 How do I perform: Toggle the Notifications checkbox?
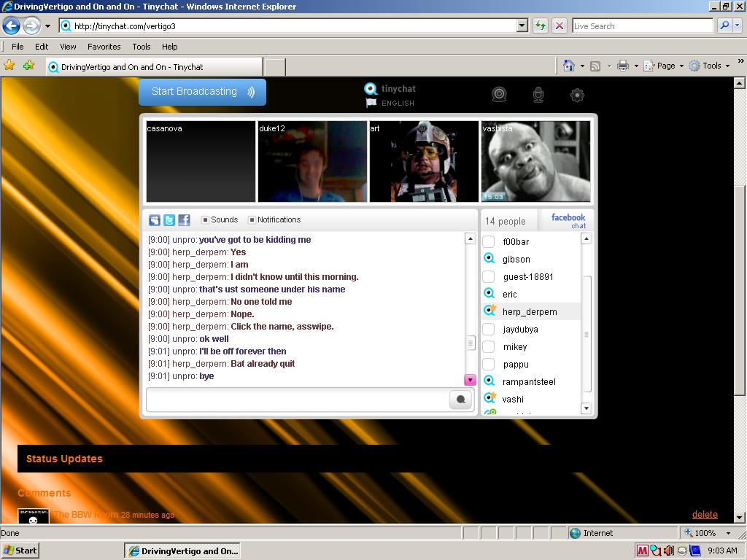[252, 219]
